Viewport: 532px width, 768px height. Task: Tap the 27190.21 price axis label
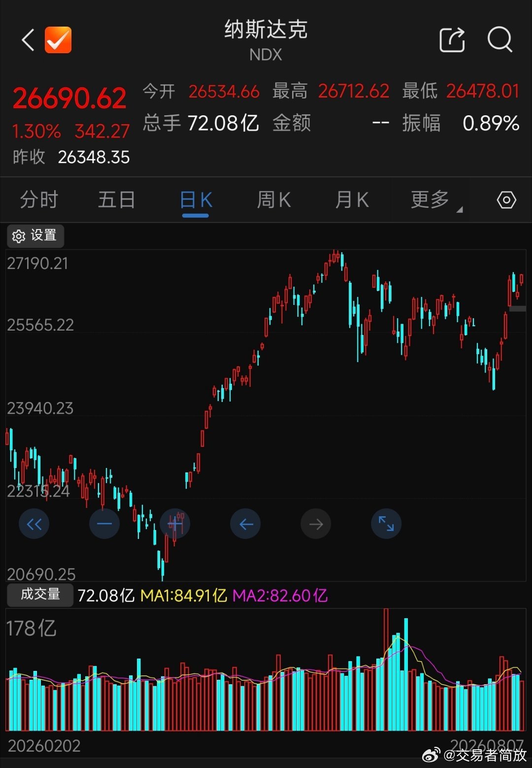coord(37,264)
